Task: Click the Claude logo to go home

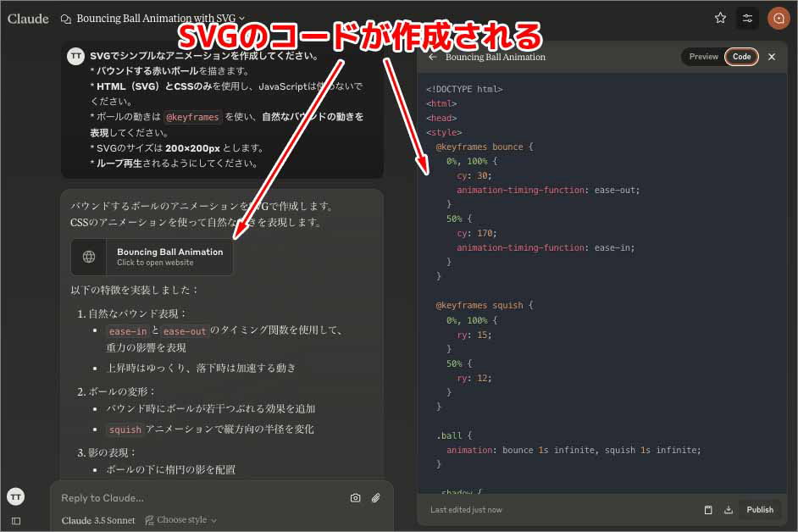Action: click(x=28, y=18)
